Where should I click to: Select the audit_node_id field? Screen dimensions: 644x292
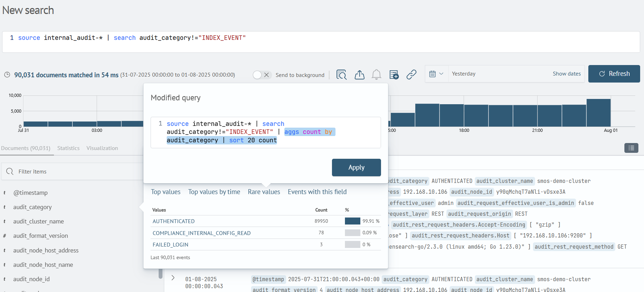pos(32,279)
